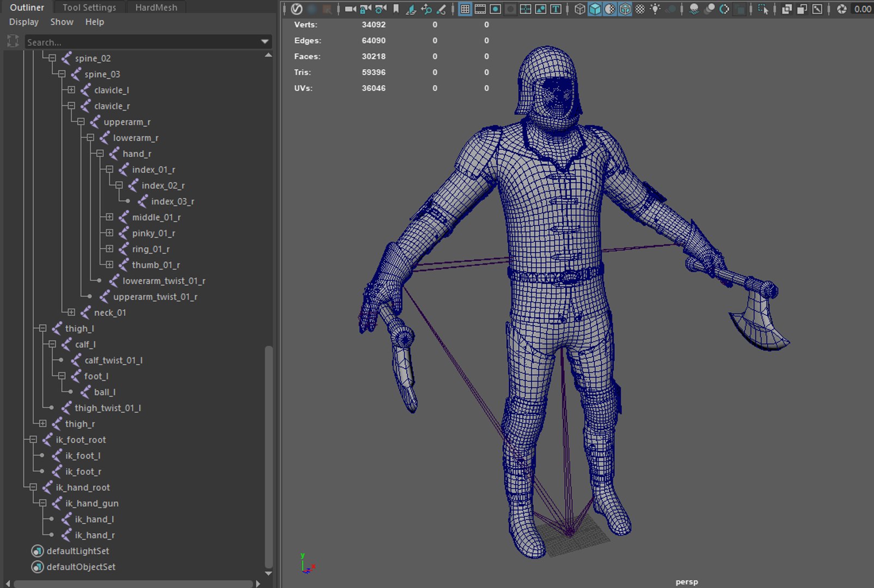Toggle the viewport Grid display
Screen dimensions: 874x588
465,9
